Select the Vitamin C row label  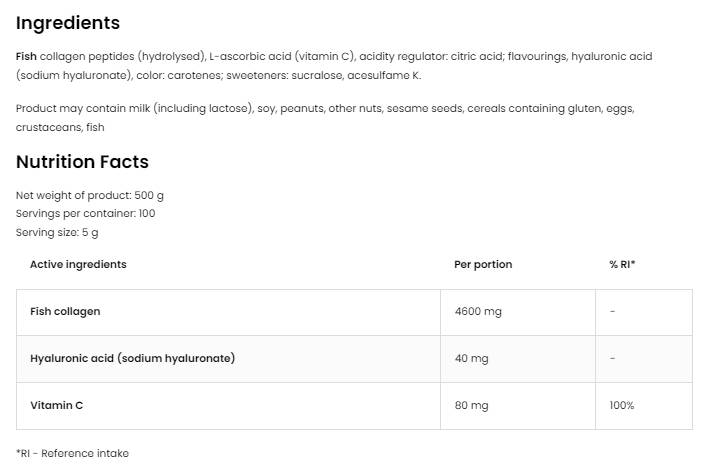(x=55, y=405)
